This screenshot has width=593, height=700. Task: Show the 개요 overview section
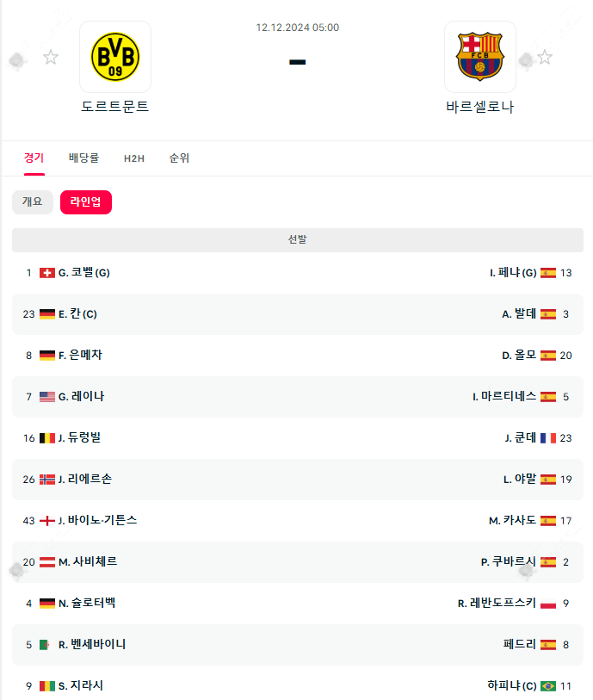click(32, 201)
